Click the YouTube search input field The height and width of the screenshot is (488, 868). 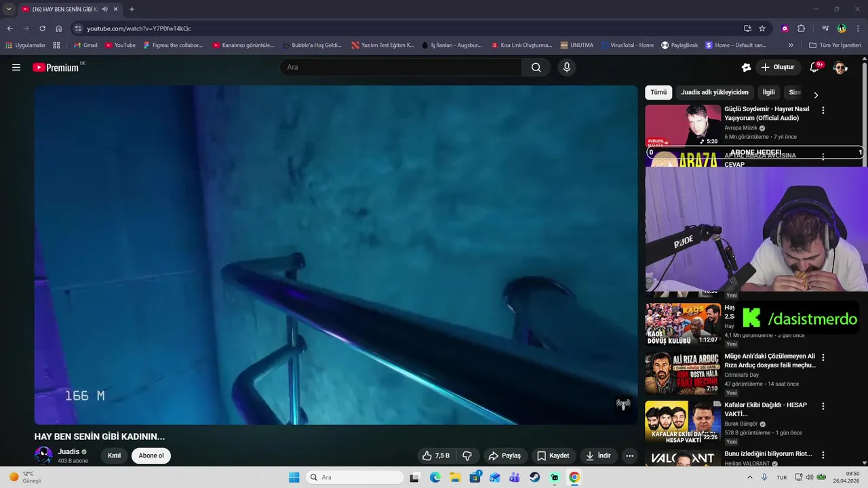tap(401, 67)
